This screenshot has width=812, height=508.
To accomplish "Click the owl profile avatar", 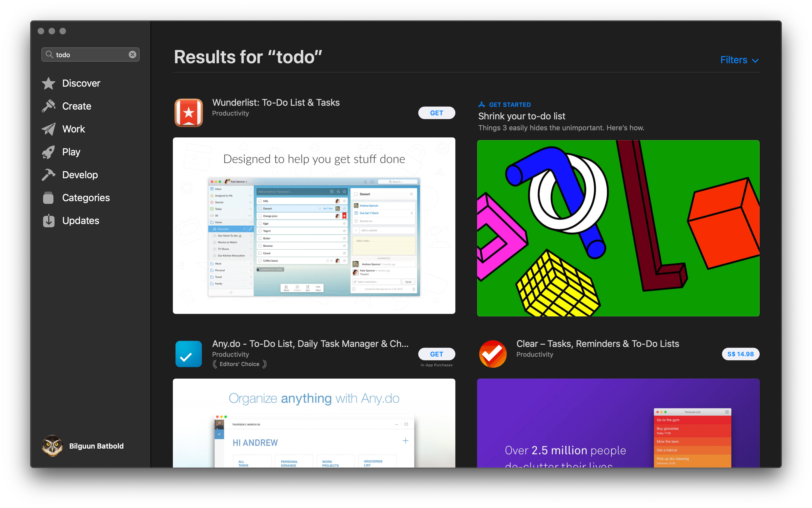I will point(52,446).
